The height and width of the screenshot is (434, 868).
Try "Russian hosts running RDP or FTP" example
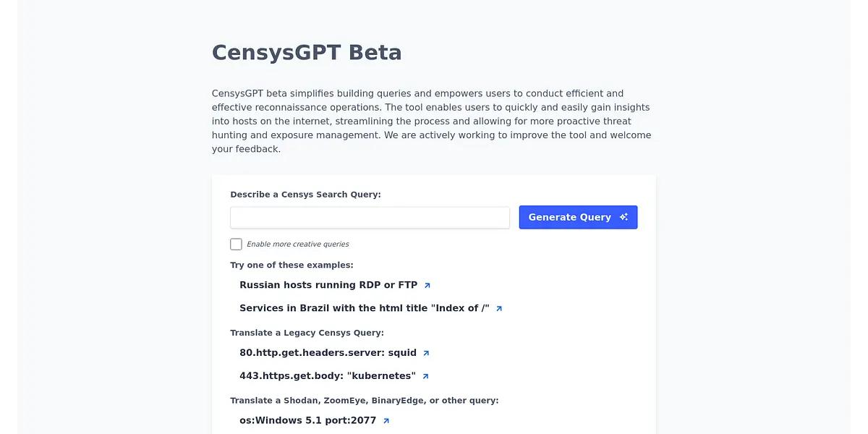point(328,285)
